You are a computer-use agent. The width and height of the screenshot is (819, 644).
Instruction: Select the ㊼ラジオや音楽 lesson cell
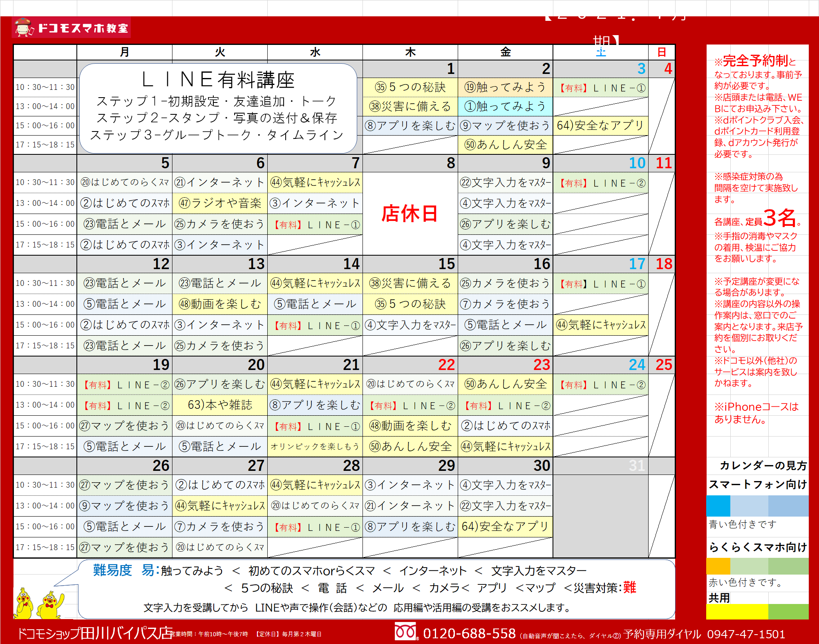tap(220, 203)
